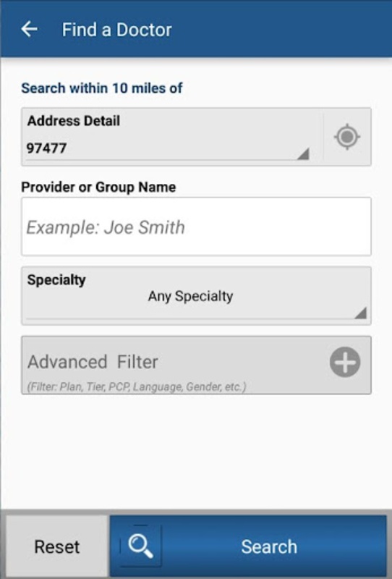This screenshot has height=579, width=392.
Task: Tap the Search button
Action: click(x=247, y=546)
